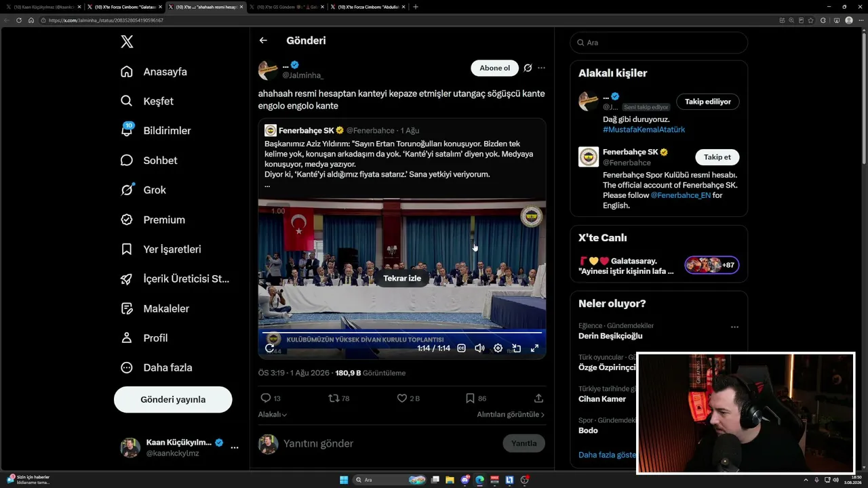Viewport: 868px width, 488px height.
Task: Repost the post showing 78 reposts
Action: (x=339, y=399)
